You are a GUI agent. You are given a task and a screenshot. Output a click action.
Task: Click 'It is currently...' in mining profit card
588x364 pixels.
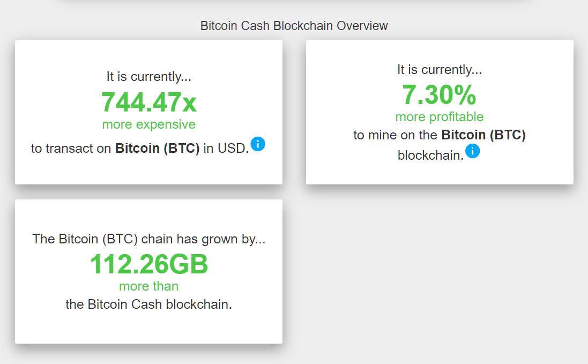[440, 69]
